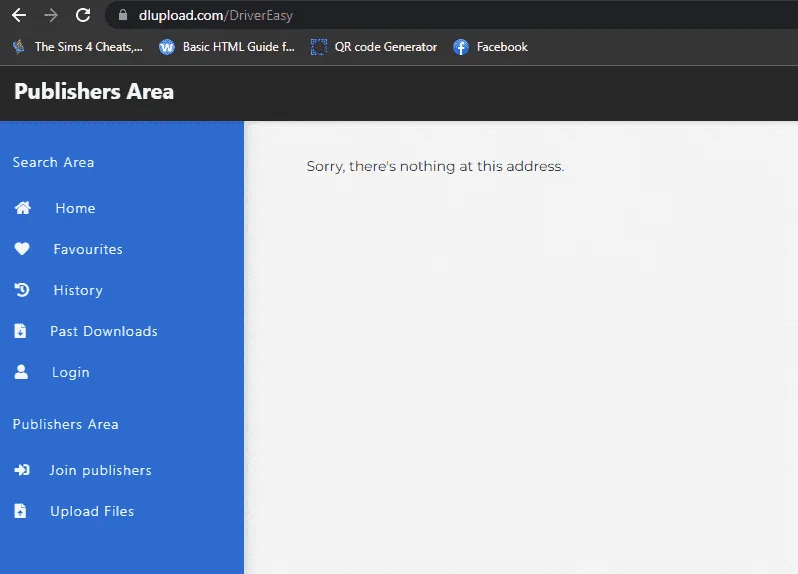Screen dimensions: 798x574
Task: Click the padlock site info icon
Action: 123,15
